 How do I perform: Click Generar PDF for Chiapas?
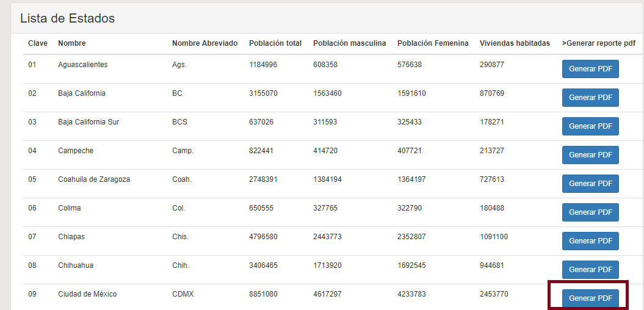point(590,241)
